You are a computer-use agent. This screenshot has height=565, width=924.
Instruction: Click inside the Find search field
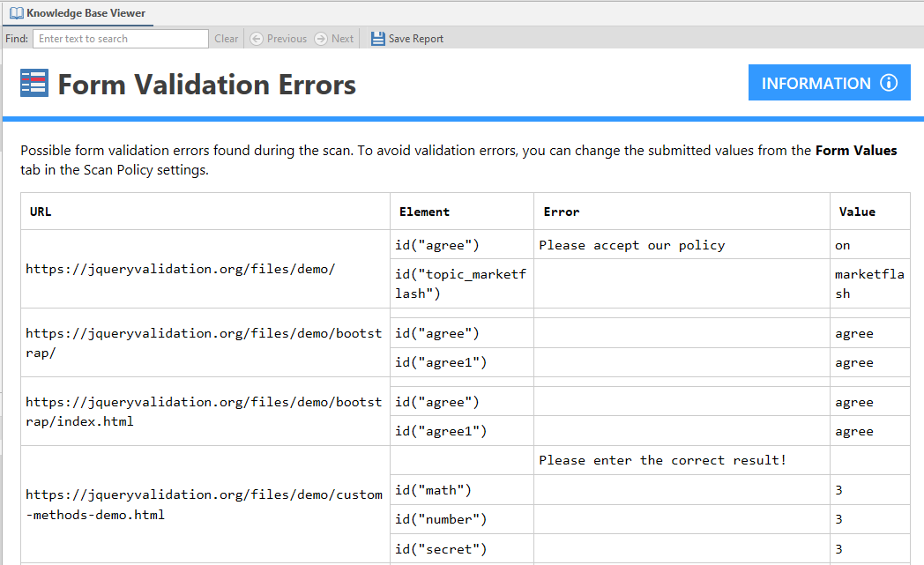pos(120,38)
